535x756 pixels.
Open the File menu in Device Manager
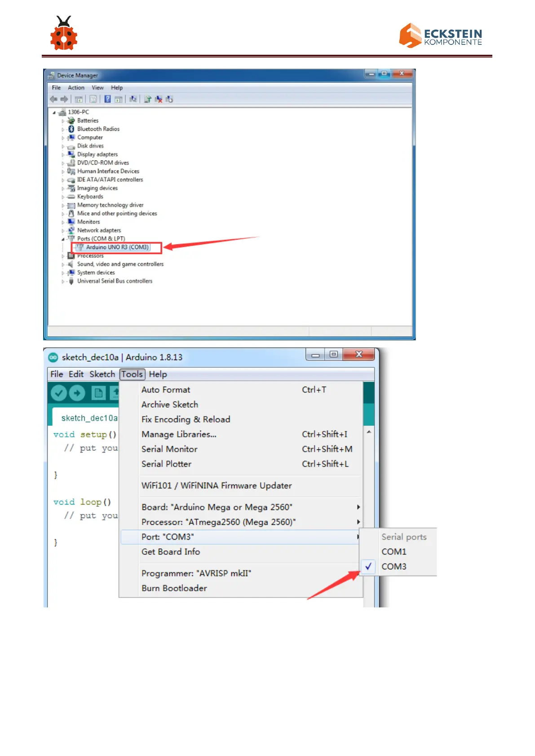tap(56, 88)
